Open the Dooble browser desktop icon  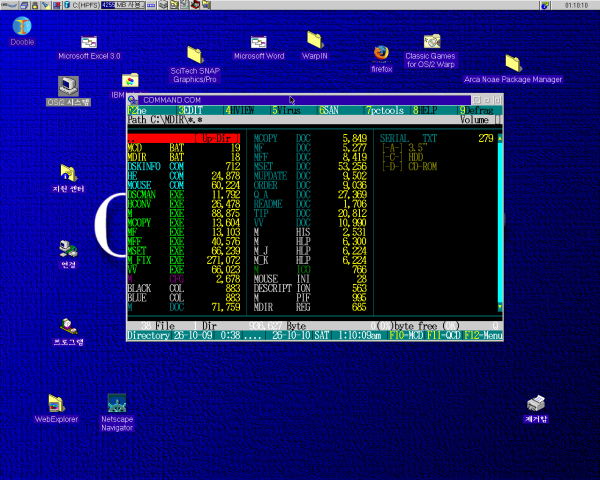point(22,26)
